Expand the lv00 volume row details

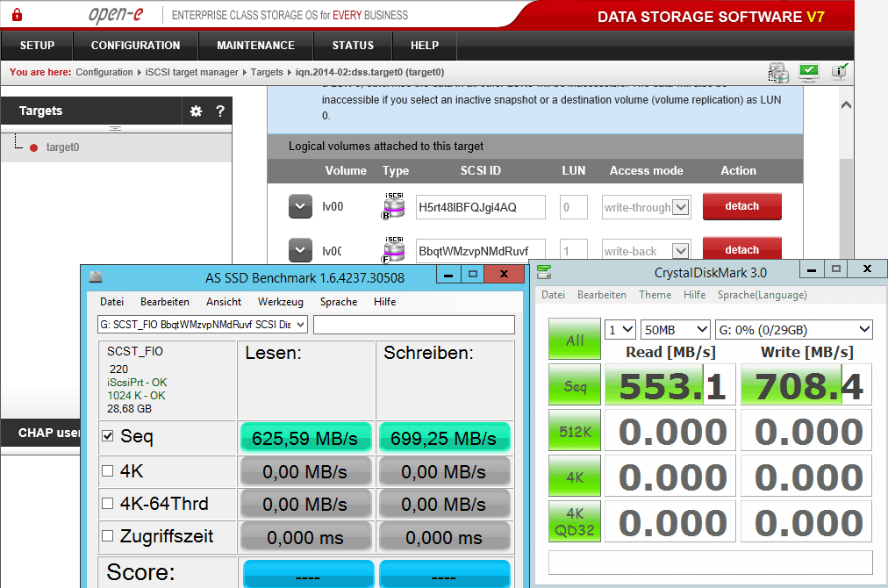pos(300,206)
